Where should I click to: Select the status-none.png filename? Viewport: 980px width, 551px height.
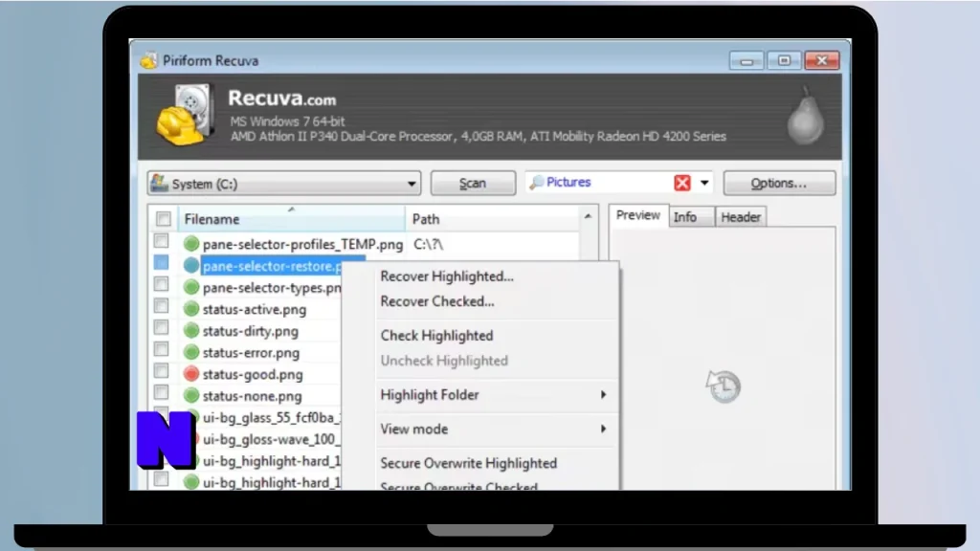coord(252,396)
